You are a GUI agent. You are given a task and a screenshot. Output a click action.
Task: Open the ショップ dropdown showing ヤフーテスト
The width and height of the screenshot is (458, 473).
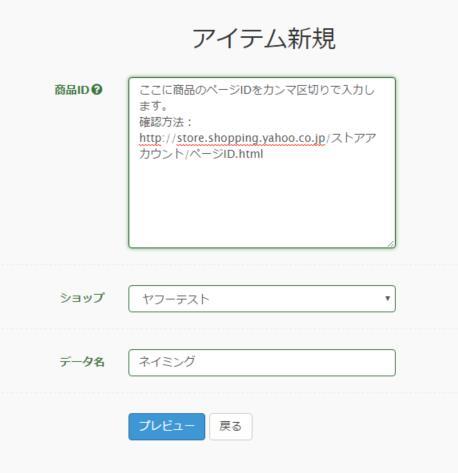coord(262,299)
